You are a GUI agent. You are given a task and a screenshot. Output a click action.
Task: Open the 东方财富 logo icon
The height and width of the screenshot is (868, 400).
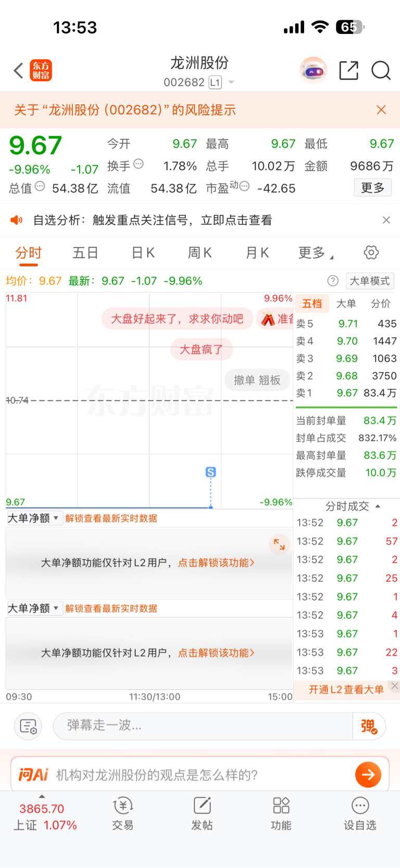[41, 70]
